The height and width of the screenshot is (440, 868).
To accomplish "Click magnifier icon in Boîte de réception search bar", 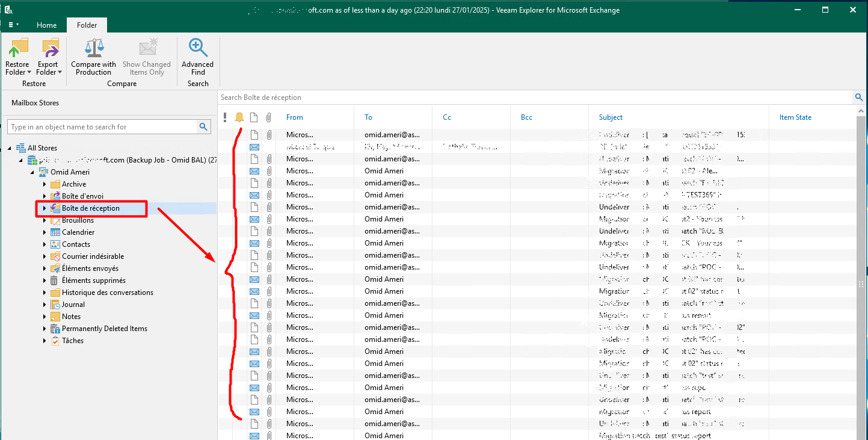I will click(x=859, y=98).
